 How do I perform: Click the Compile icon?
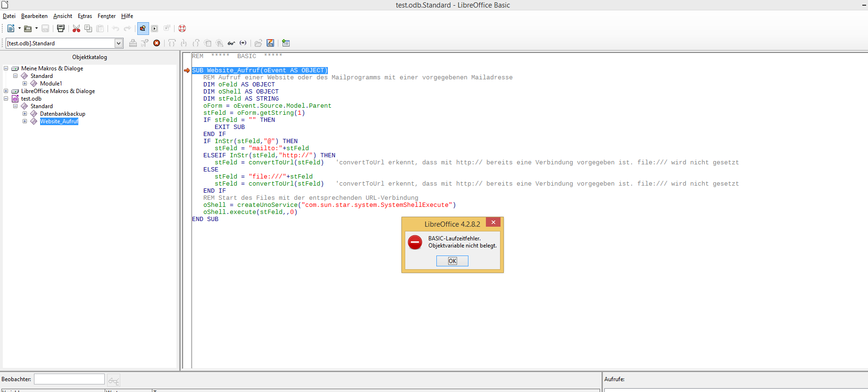(133, 43)
